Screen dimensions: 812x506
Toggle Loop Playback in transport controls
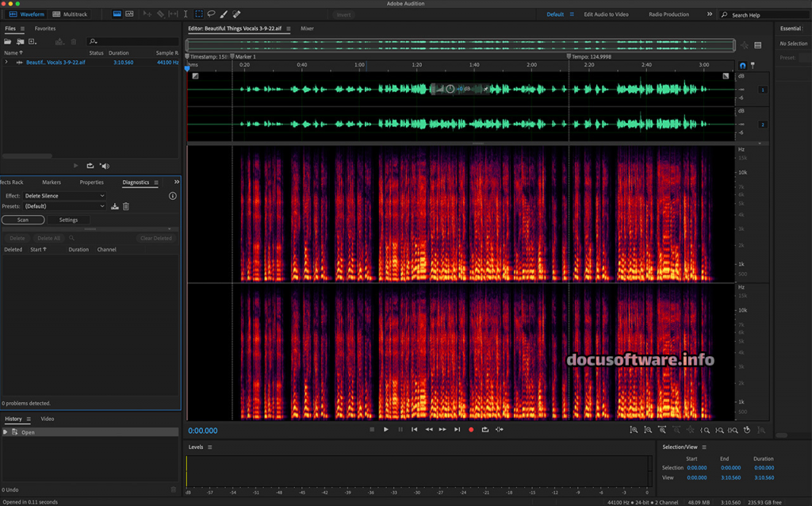tap(485, 429)
